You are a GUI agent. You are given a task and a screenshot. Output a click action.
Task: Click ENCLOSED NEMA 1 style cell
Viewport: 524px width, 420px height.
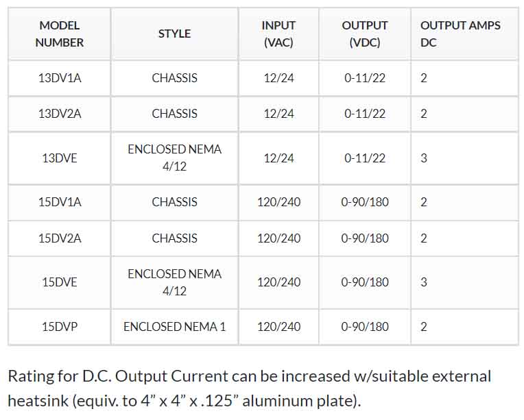tap(174, 327)
